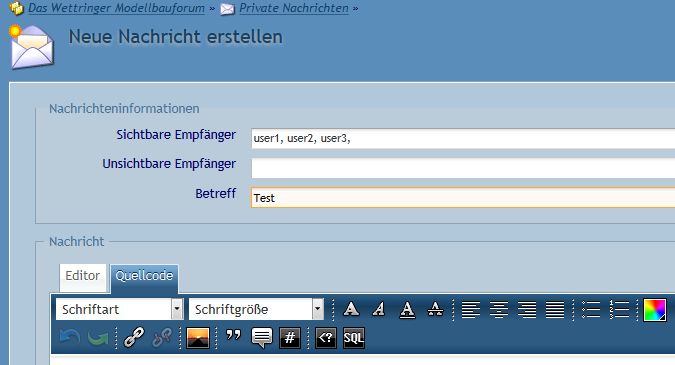Remove the hyperlink
Screen dimensions: 675x365
click(162, 338)
